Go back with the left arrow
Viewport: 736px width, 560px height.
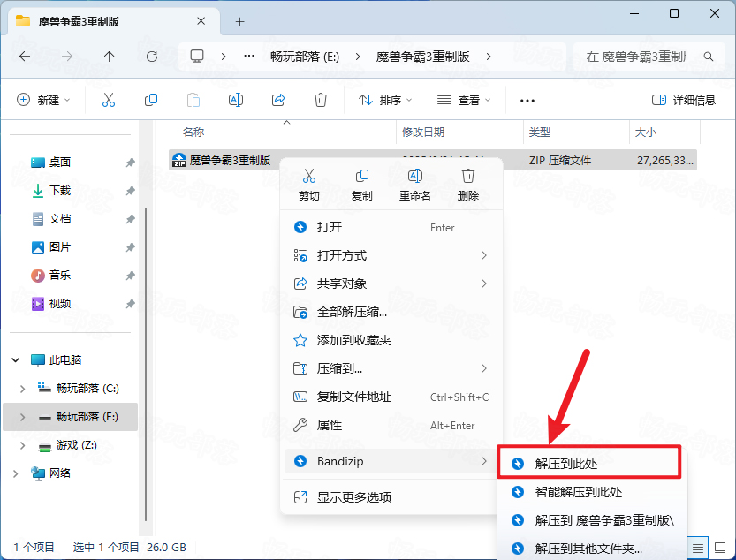pos(25,57)
